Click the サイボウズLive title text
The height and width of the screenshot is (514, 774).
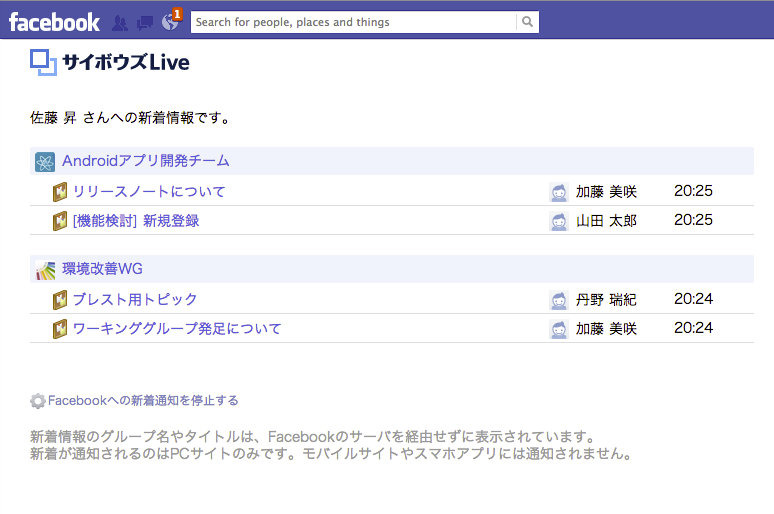pyautogui.click(x=126, y=62)
